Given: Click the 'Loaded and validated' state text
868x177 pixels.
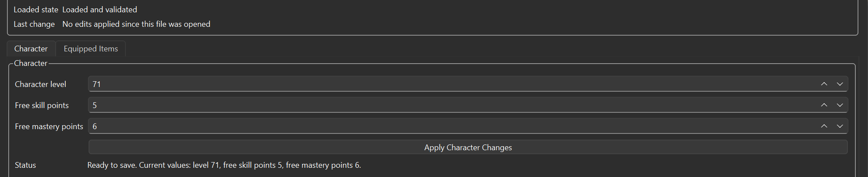Looking at the screenshot, I should [100, 10].
